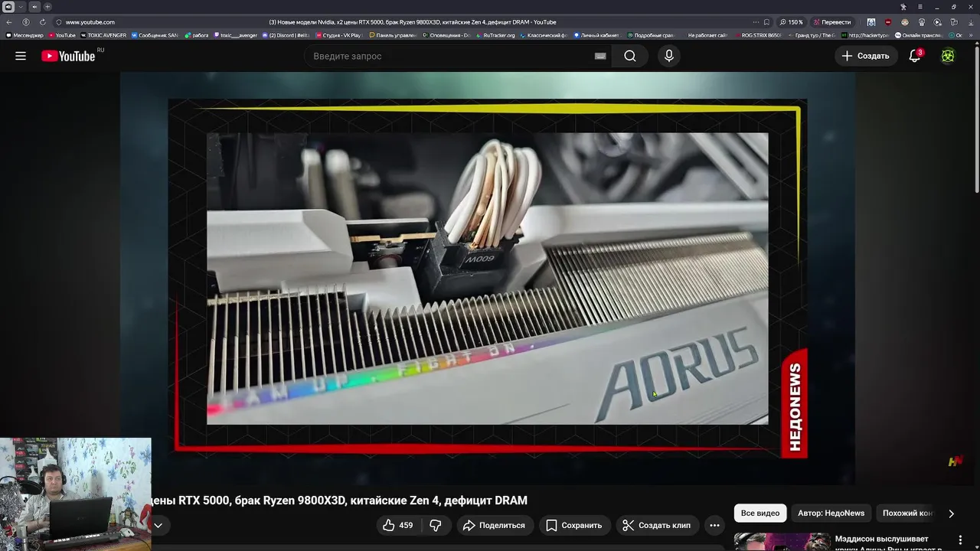Click the 'Поделиться' share button

point(494,525)
